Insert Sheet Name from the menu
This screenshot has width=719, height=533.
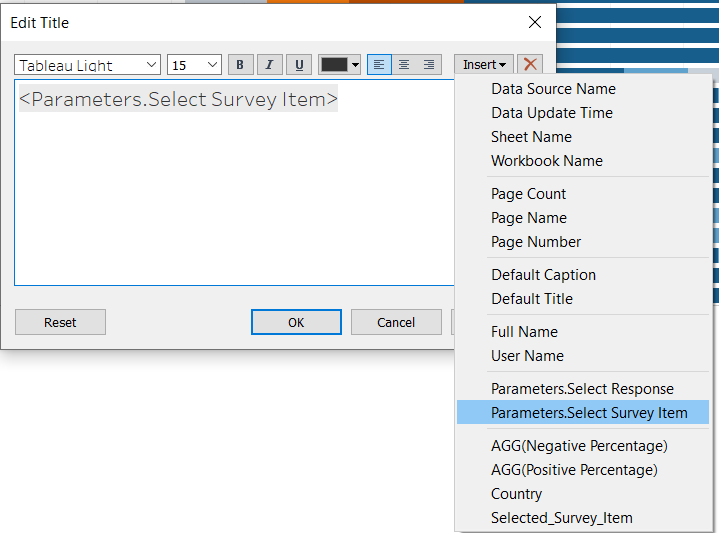click(x=531, y=137)
